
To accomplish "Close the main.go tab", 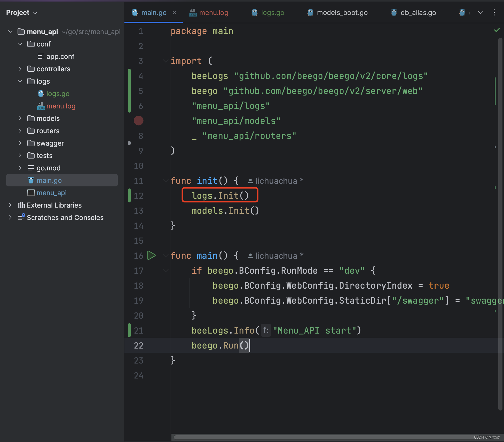I will 175,12.
